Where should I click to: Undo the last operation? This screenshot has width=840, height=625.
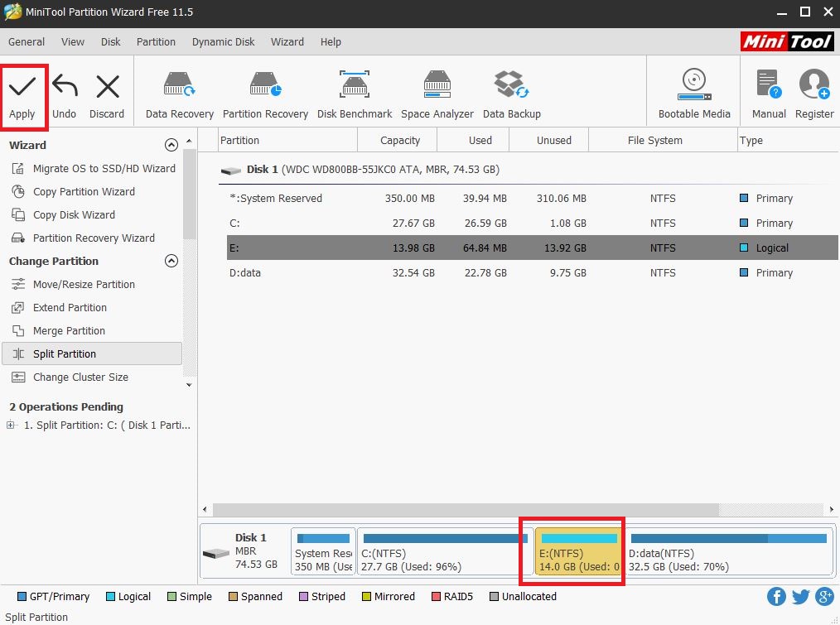65,98
